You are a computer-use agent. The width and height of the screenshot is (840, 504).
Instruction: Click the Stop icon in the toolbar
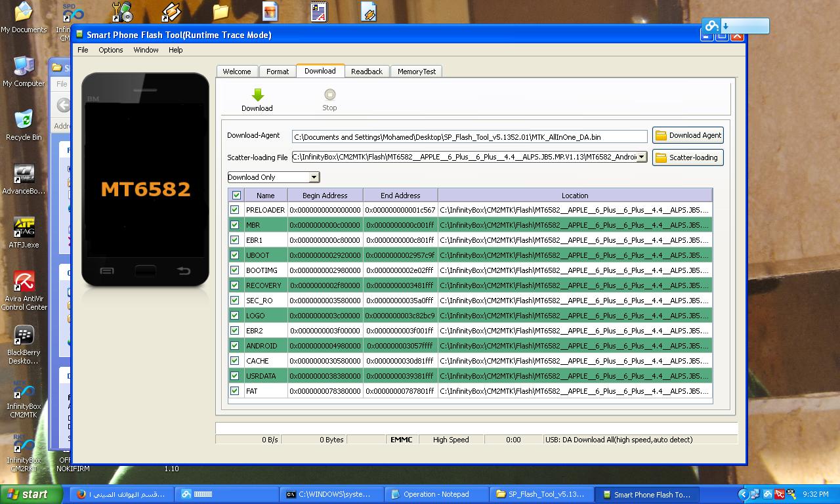[329, 94]
